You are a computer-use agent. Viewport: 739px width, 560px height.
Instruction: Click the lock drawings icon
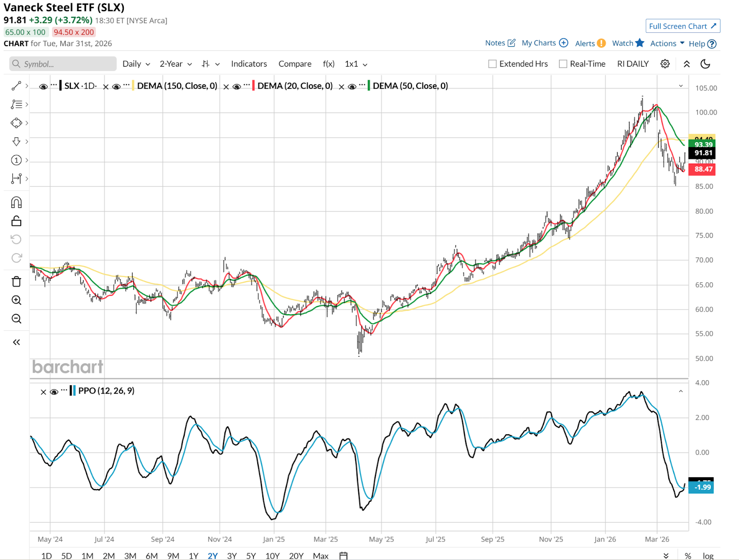[16, 221]
